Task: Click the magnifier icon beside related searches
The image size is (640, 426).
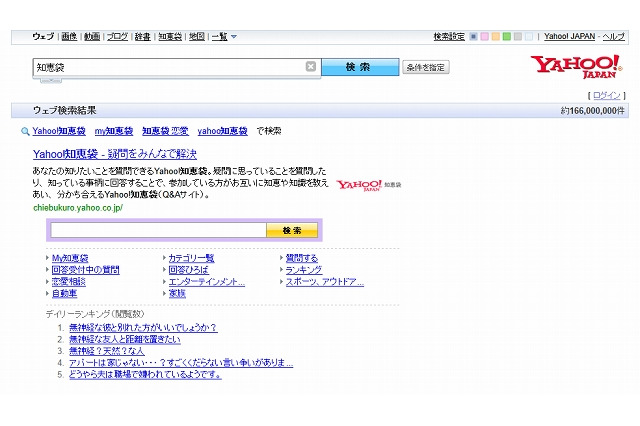Action: [25, 131]
